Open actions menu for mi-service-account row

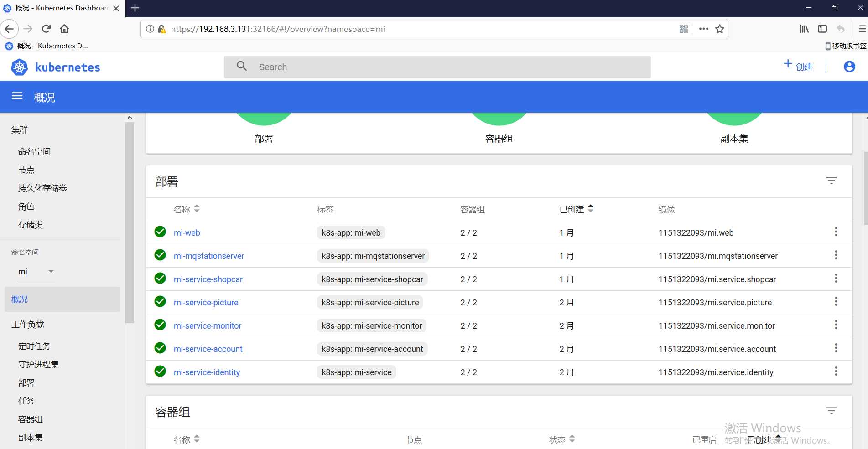point(836,348)
